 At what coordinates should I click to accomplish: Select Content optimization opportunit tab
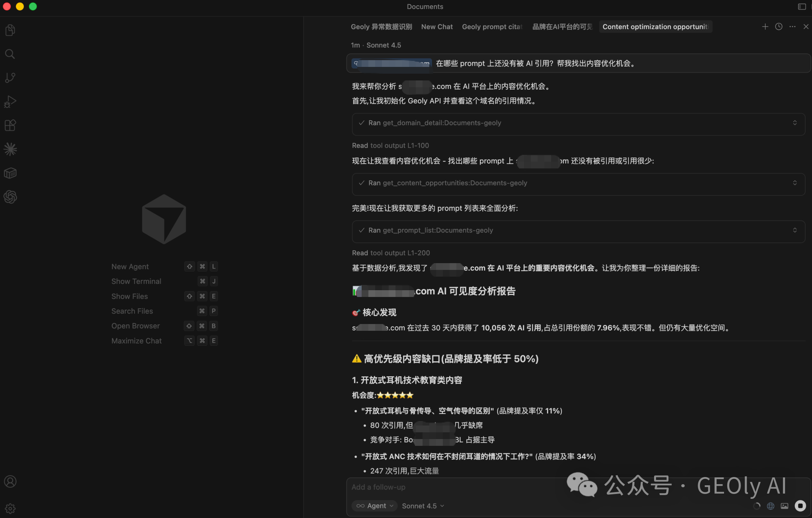[655, 27]
